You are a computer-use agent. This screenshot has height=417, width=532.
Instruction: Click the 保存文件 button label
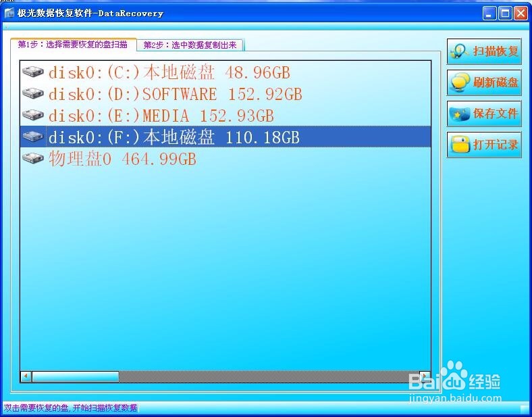tap(496, 114)
